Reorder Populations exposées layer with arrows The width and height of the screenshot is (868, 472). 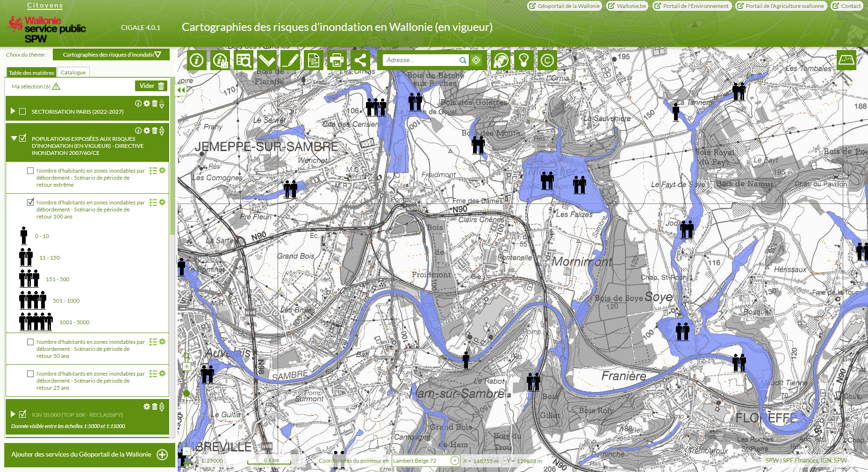[x=162, y=131]
